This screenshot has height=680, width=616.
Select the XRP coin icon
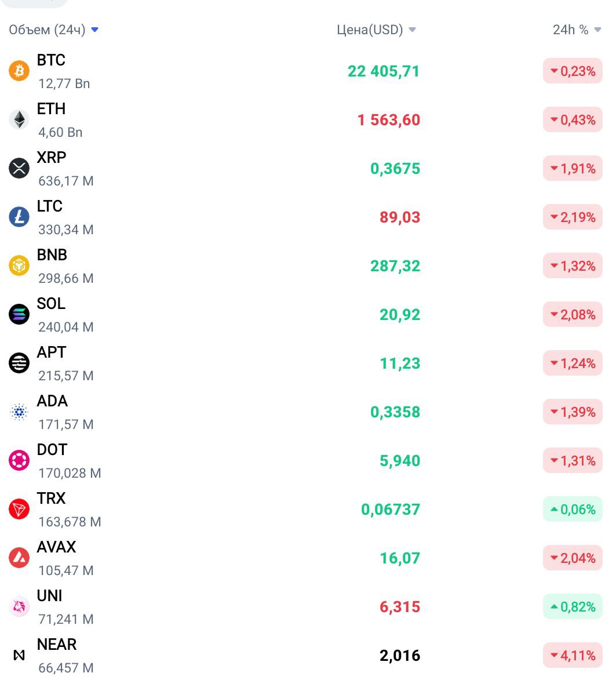19,168
